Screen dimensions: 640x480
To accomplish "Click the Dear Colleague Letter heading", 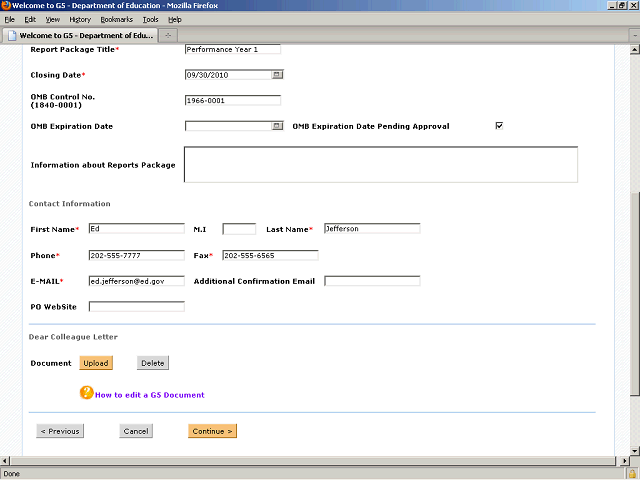I will point(73,337).
